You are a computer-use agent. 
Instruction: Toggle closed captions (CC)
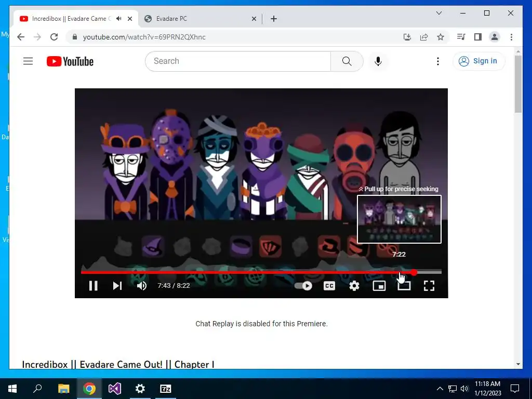coord(329,286)
